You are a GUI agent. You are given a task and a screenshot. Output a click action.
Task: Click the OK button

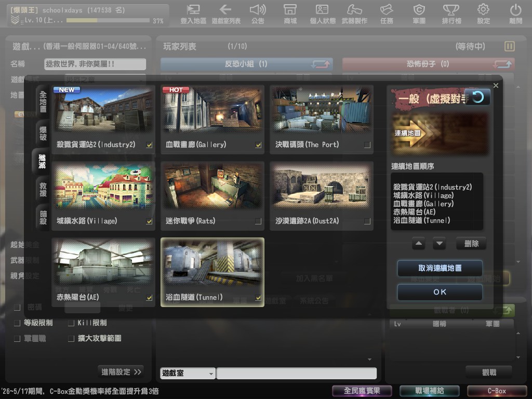pos(440,292)
